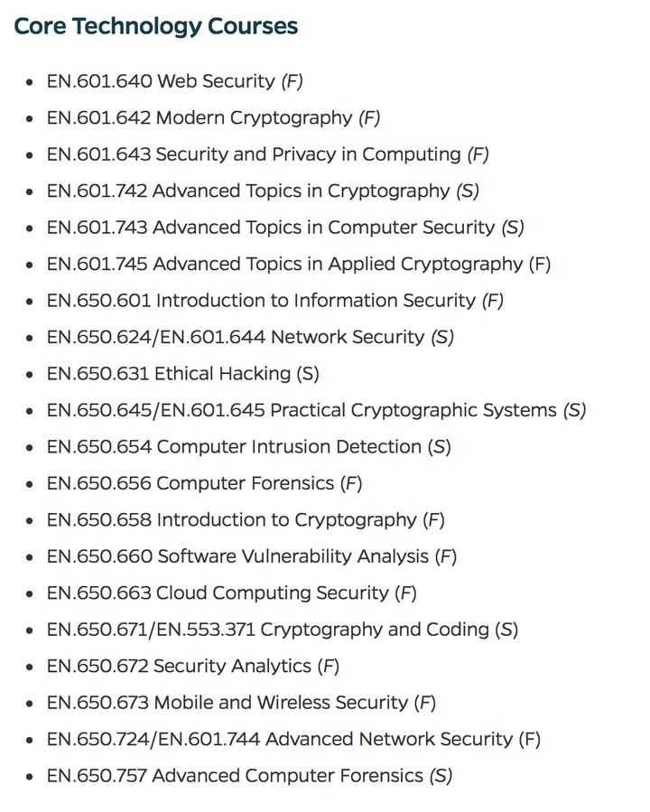The height and width of the screenshot is (812, 650).
Task: Click EN.601.642 Modern Cryptography entry
Action: click(213, 118)
